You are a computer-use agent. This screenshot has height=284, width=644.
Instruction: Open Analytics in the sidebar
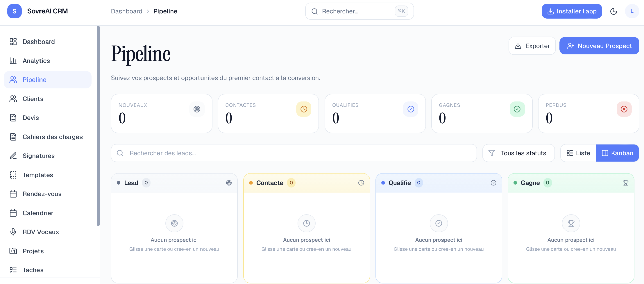[x=48, y=61]
